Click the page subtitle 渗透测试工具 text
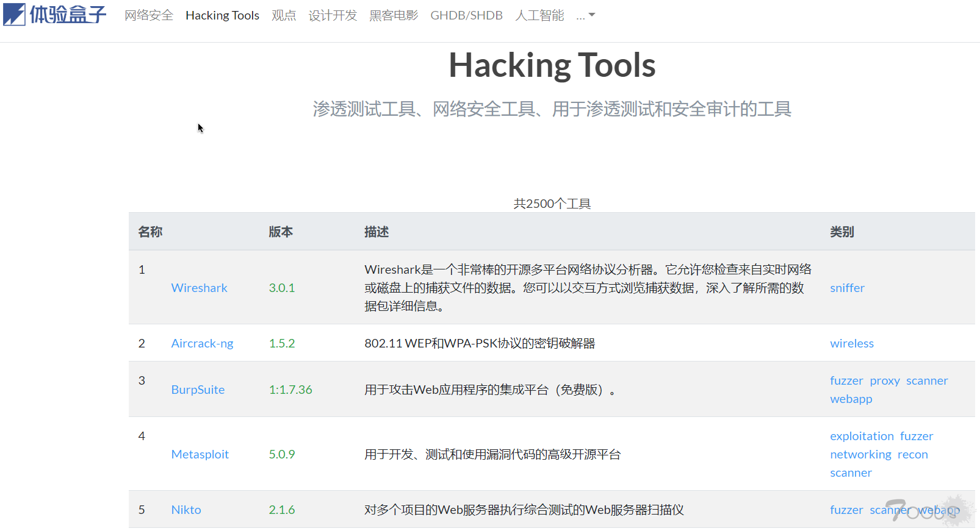Viewport: 980px width, 531px height. tap(552, 109)
